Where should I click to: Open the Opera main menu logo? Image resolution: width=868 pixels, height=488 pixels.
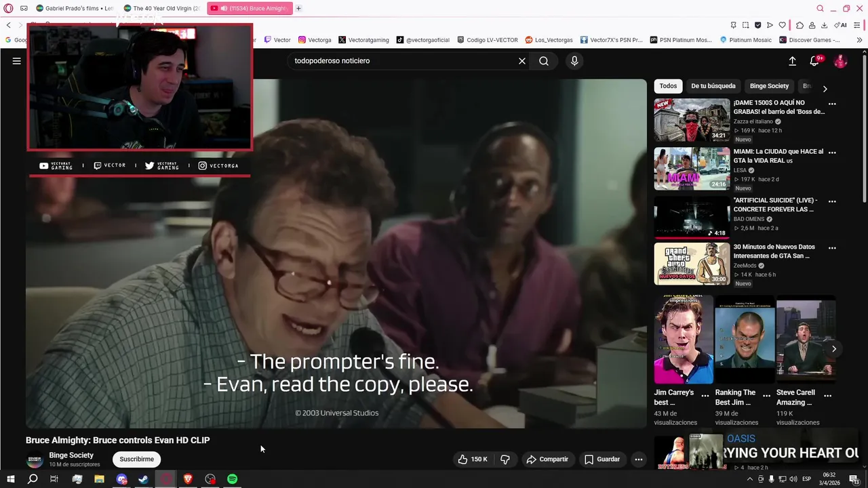(x=8, y=8)
